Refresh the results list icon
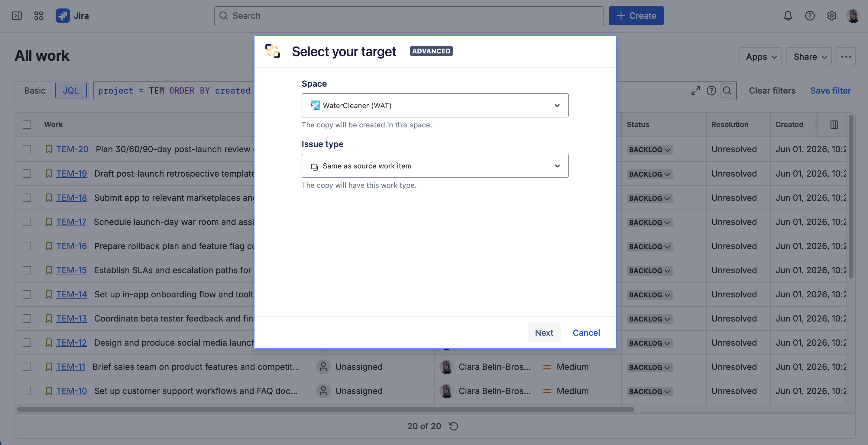The image size is (868, 445). tap(454, 426)
